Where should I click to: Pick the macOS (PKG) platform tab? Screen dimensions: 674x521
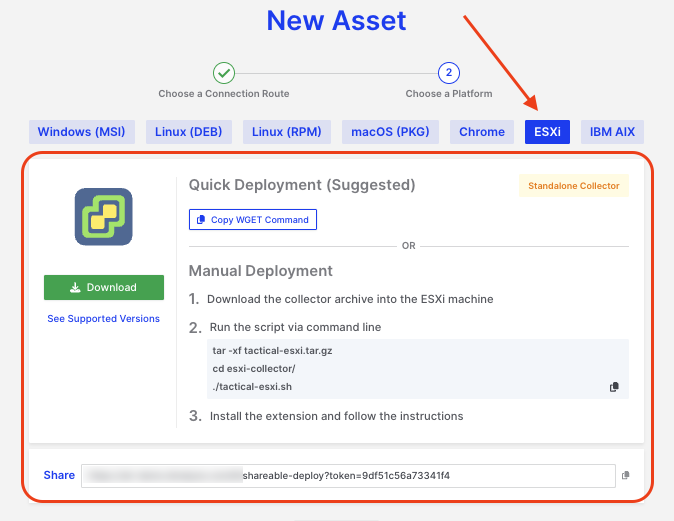click(390, 132)
